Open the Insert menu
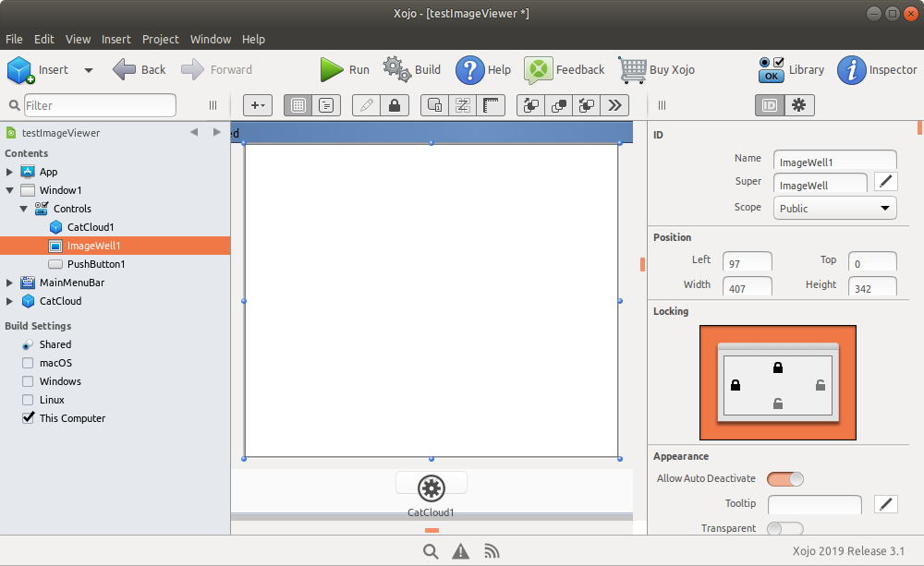 click(116, 39)
